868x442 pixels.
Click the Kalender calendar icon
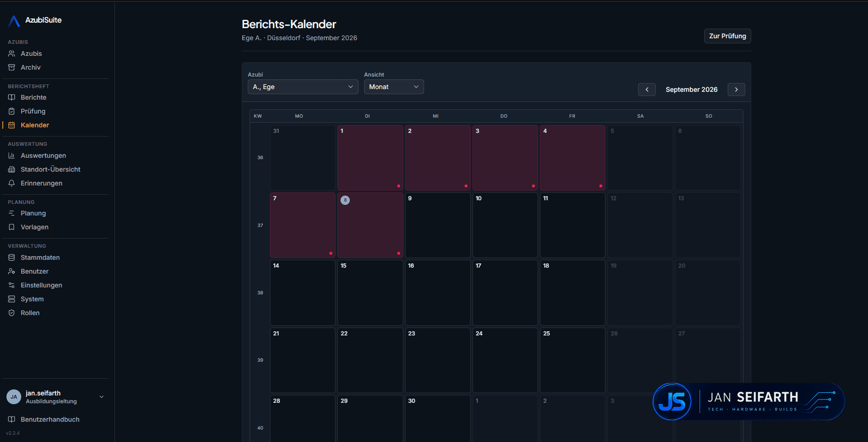click(12, 125)
